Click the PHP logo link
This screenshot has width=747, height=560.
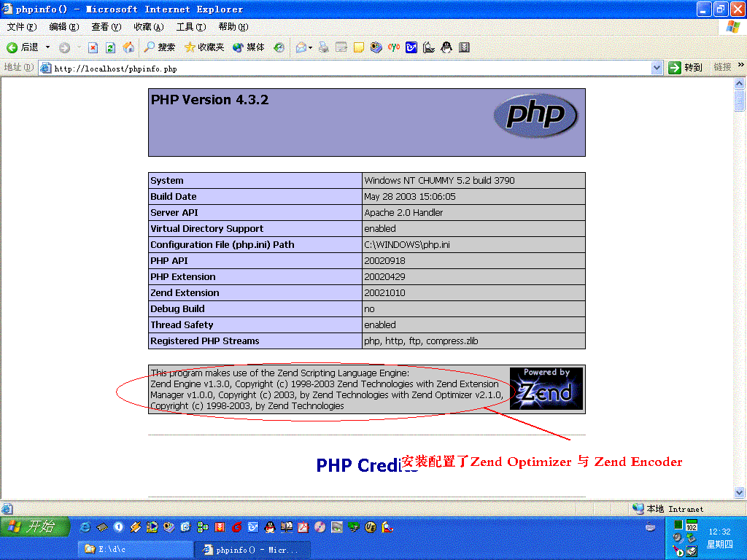point(536,116)
